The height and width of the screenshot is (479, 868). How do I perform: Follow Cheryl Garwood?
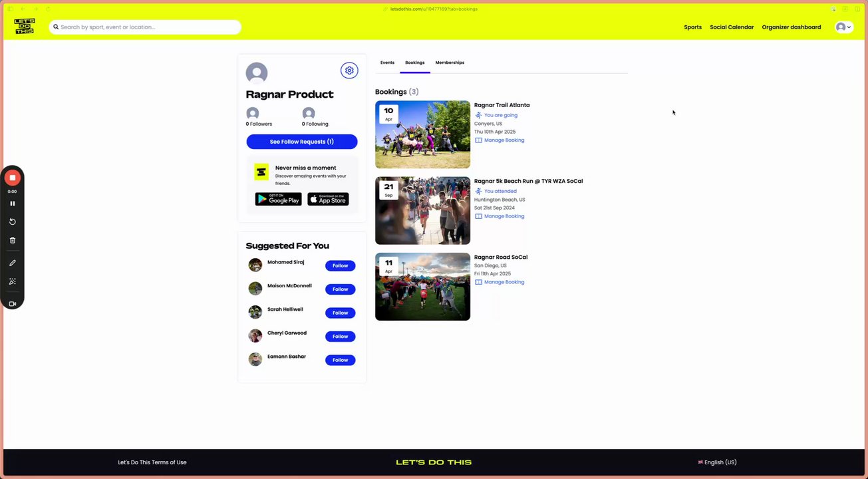coord(340,337)
